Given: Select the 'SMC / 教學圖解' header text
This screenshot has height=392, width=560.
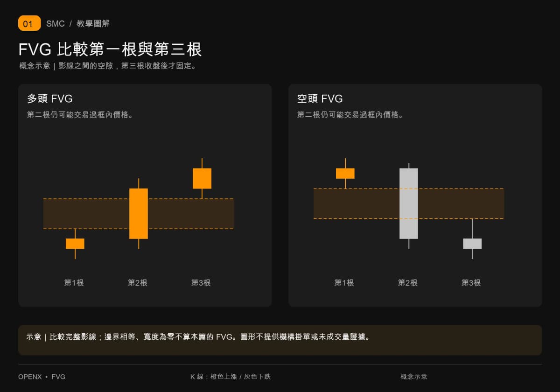Looking at the screenshot, I should pyautogui.click(x=78, y=24).
